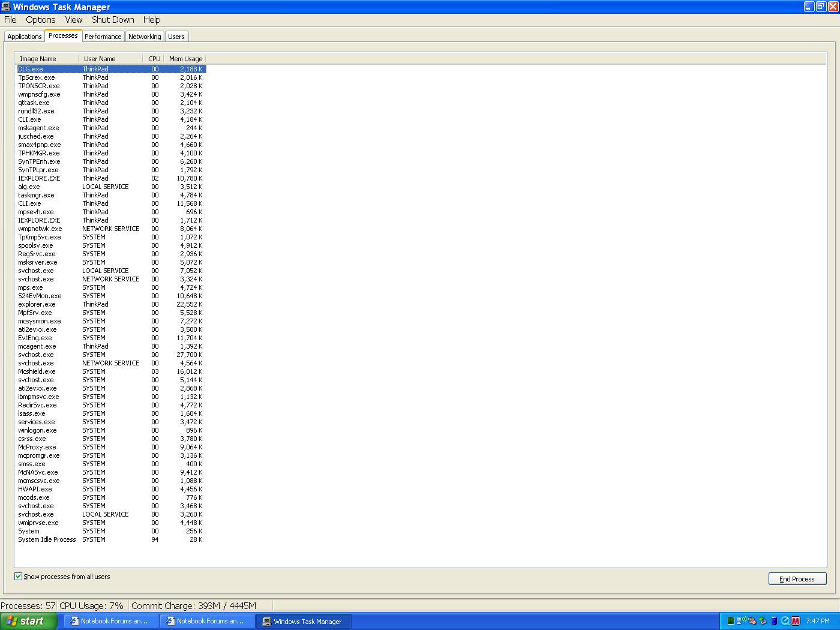Switch to second Notebook Forums taskbar window
The image size is (840, 630).
click(208, 622)
